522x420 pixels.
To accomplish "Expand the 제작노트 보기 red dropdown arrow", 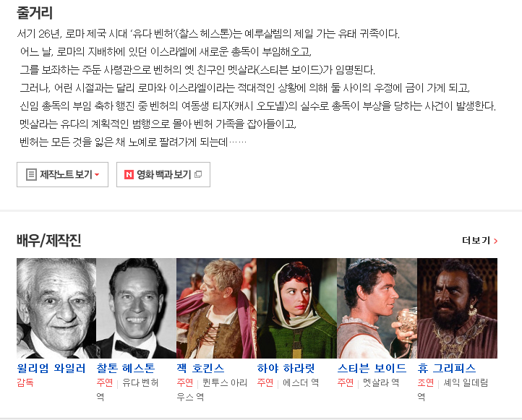I will pyautogui.click(x=97, y=175).
